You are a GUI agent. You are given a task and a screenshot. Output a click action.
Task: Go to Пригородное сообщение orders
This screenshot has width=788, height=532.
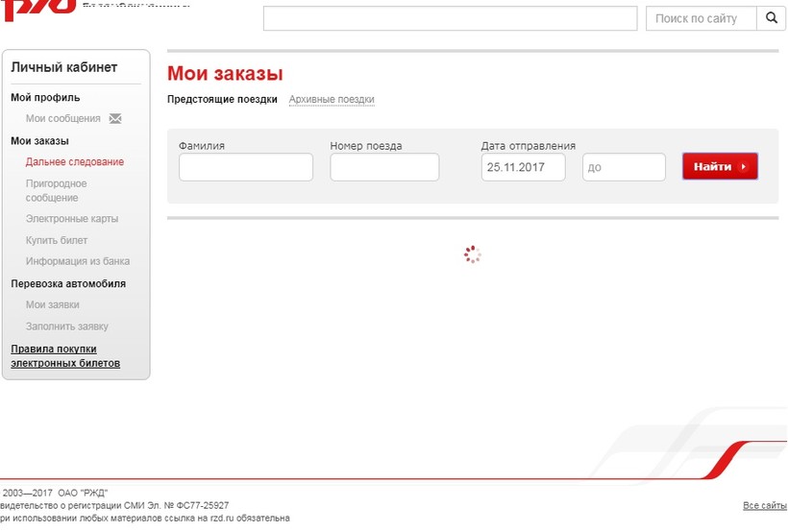(x=56, y=190)
